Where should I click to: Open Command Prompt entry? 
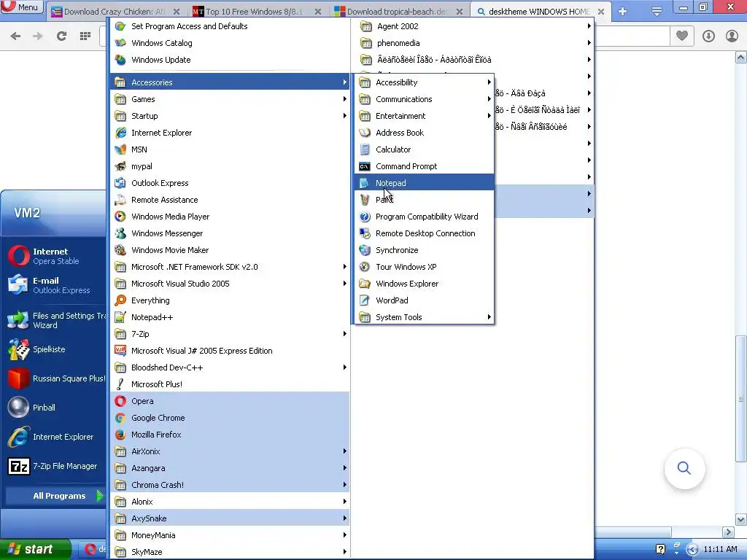point(424,166)
